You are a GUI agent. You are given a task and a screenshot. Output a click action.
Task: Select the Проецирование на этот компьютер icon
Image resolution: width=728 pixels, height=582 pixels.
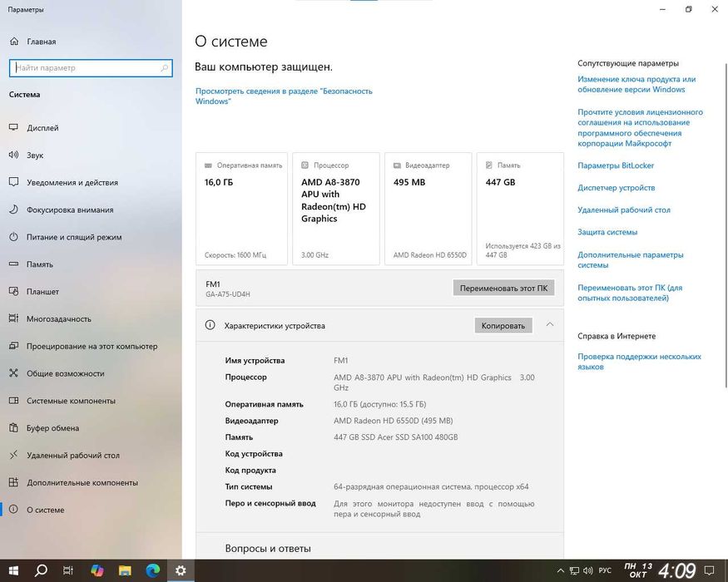(14, 346)
